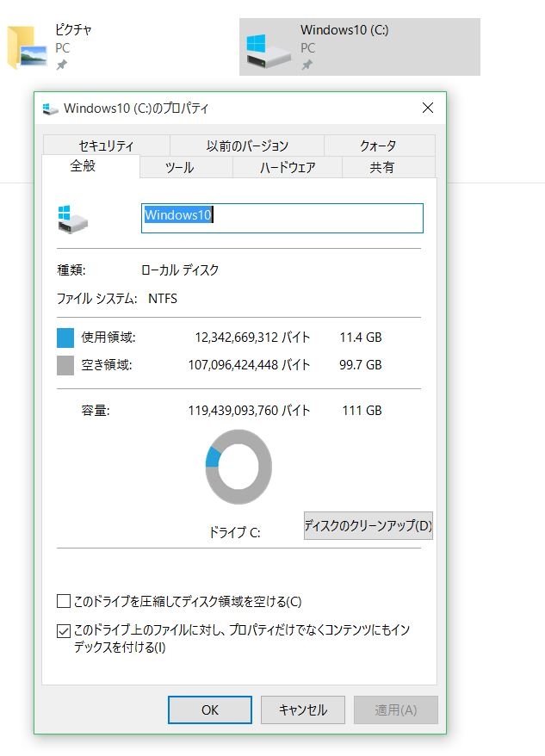Click the gray 空き領域 color square
The image size is (545, 756).
coord(65,365)
